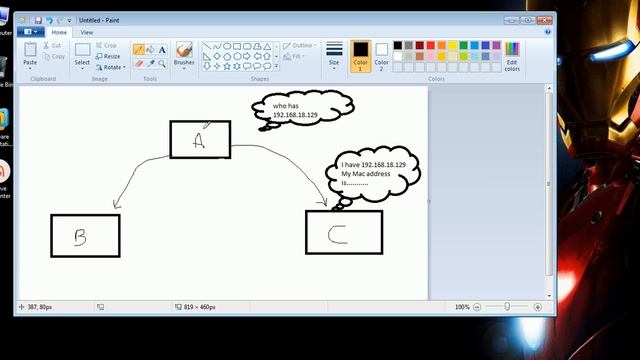Click the vertical scrollbar down arrow
This screenshot has height=360, width=640.
549,296
